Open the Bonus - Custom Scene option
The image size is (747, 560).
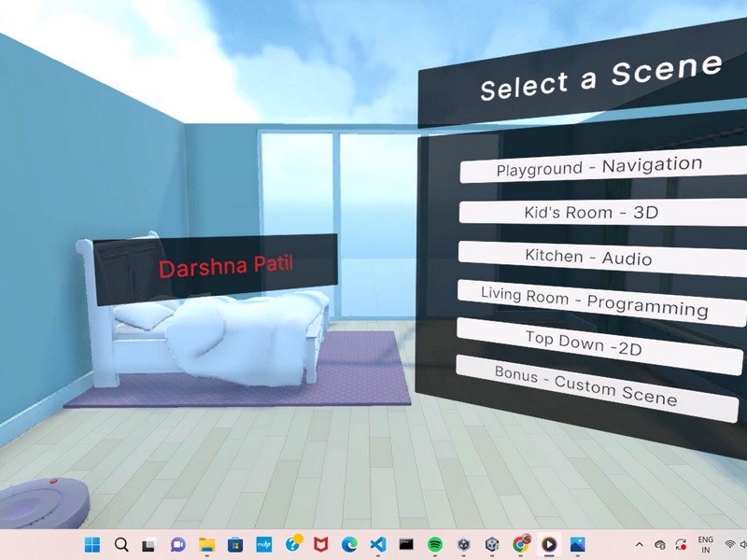click(x=585, y=385)
